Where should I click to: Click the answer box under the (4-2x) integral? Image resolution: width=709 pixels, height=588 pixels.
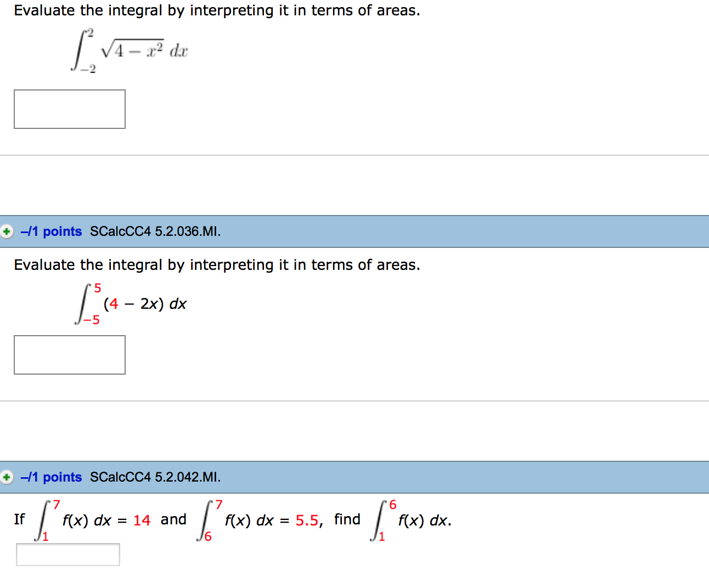tap(69, 355)
